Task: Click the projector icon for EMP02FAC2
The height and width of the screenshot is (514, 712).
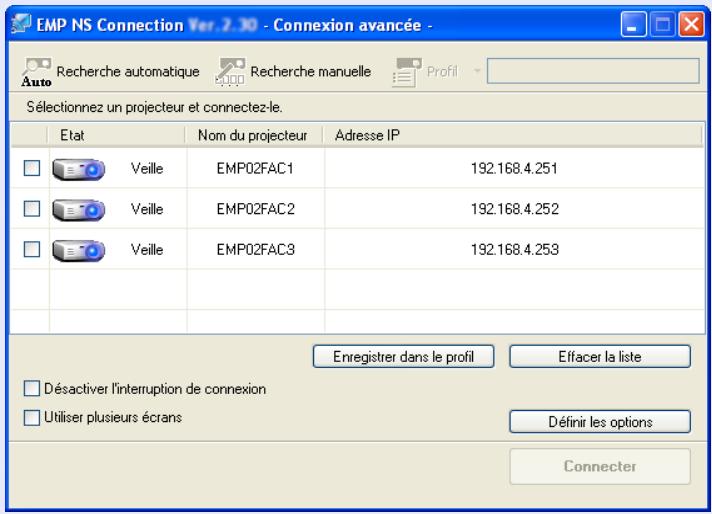Action: click(x=79, y=210)
